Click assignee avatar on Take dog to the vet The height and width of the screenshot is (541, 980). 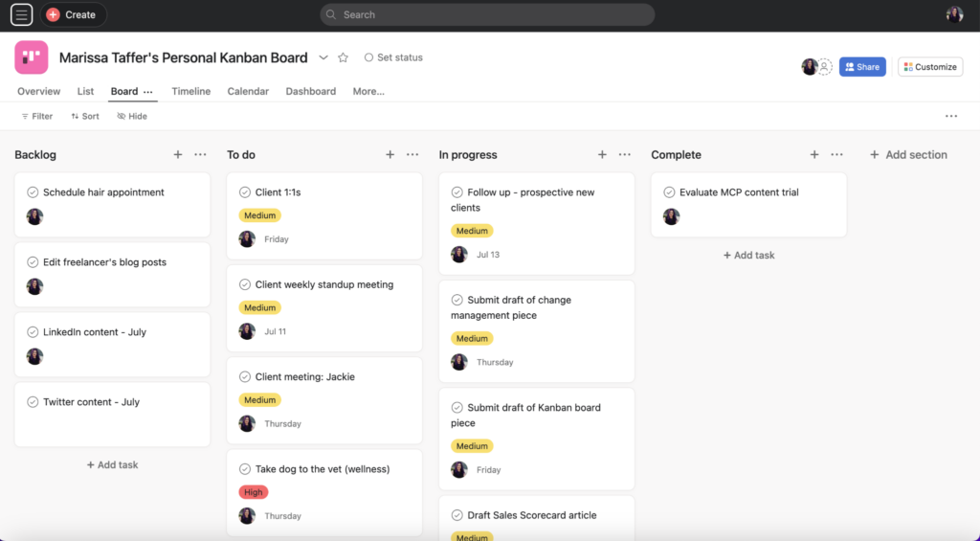click(x=247, y=516)
